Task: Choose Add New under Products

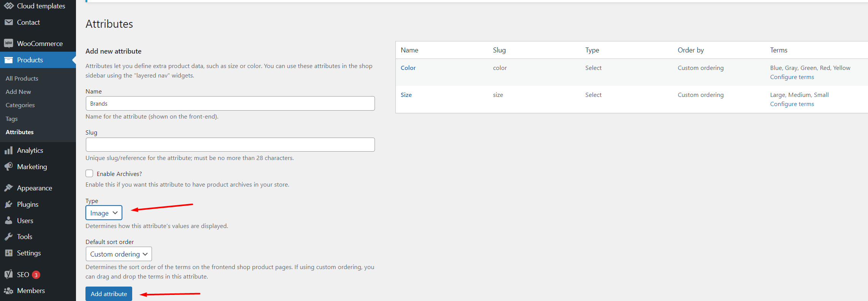Action: click(x=18, y=92)
